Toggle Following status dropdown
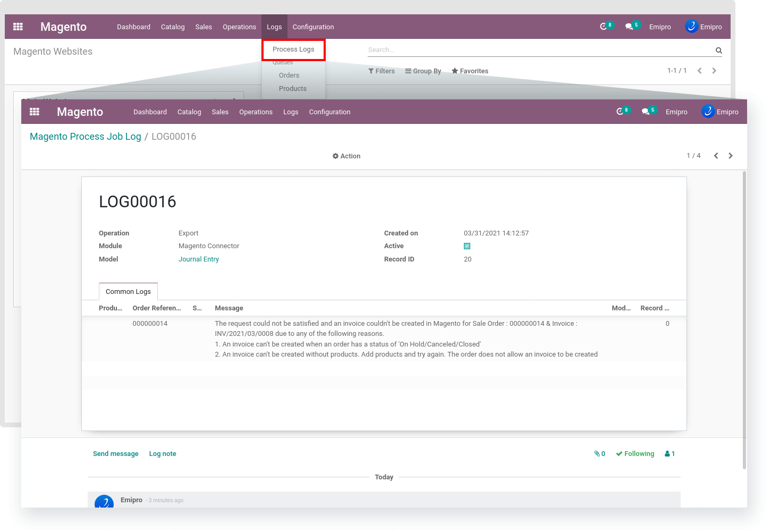Viewport: 771px width, 532px height. (x=635, y=454)
